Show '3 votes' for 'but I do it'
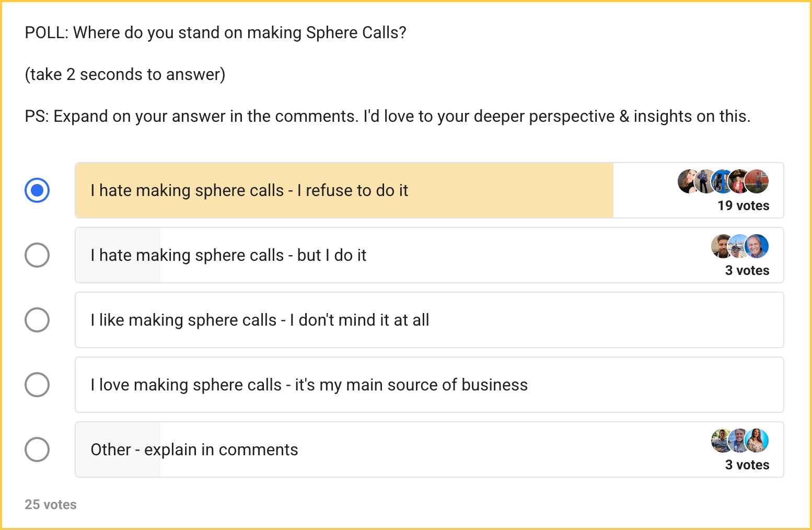812x530 pixels. 747,270
